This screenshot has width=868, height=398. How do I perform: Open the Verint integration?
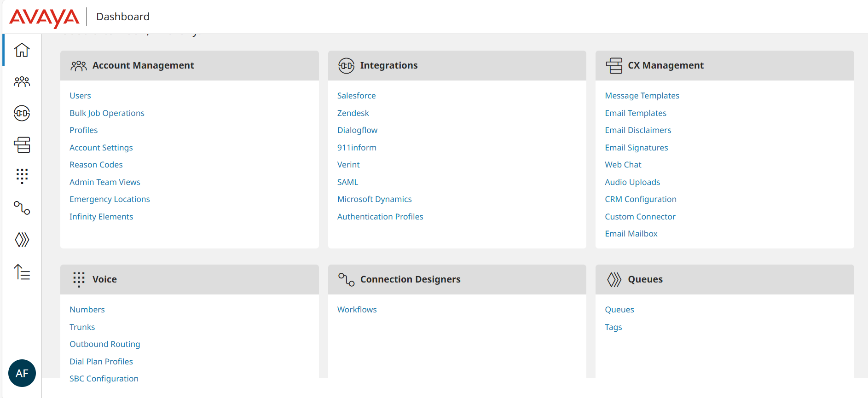[348, 165]
